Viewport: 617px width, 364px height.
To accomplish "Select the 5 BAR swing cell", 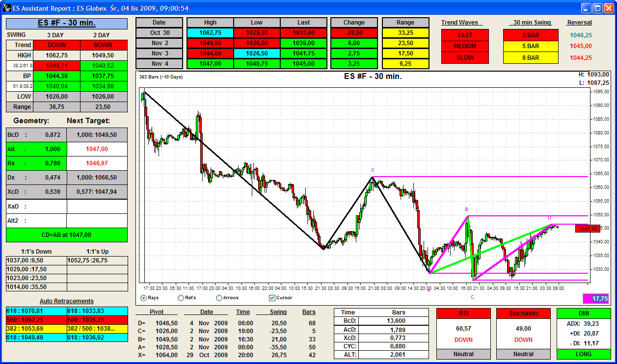I will click(x=531, y=47).
